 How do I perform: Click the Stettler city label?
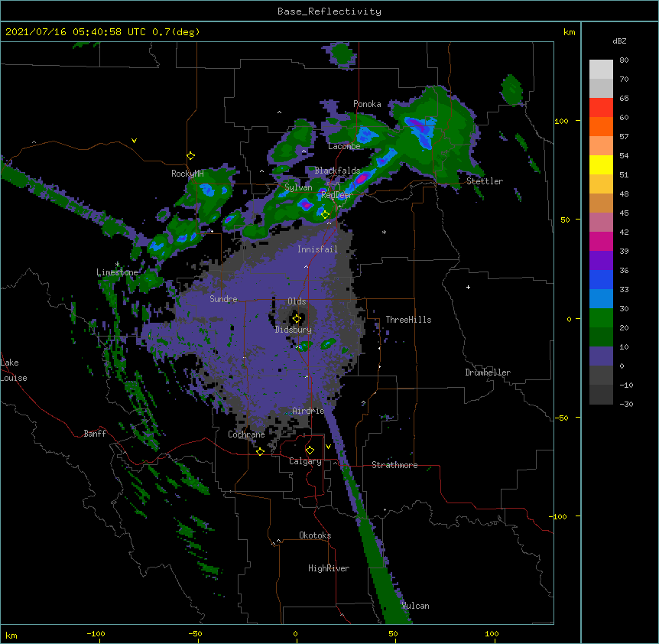tap(485, 181)
